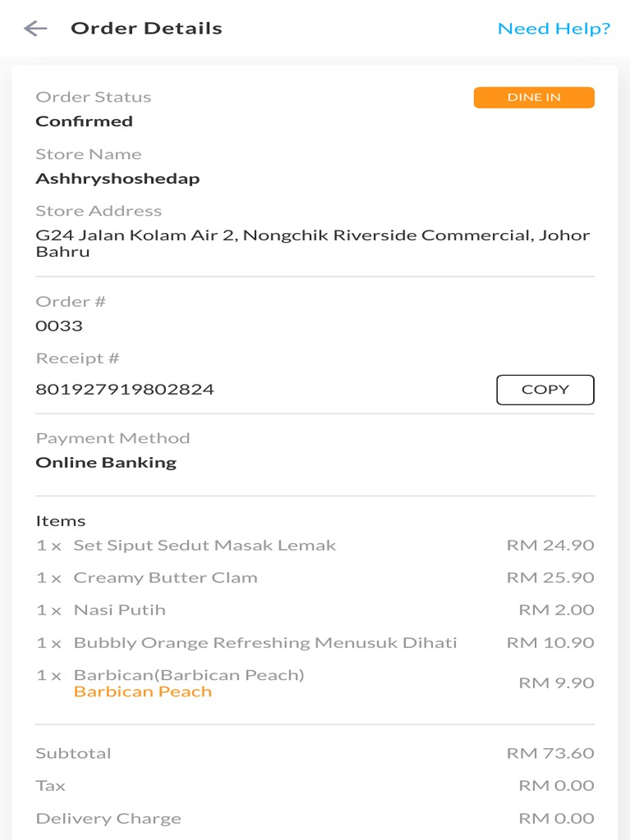Tap the Online Banking payment method
Image resolution: width=630 pixels, height=840 pixels.
[106, 463]
